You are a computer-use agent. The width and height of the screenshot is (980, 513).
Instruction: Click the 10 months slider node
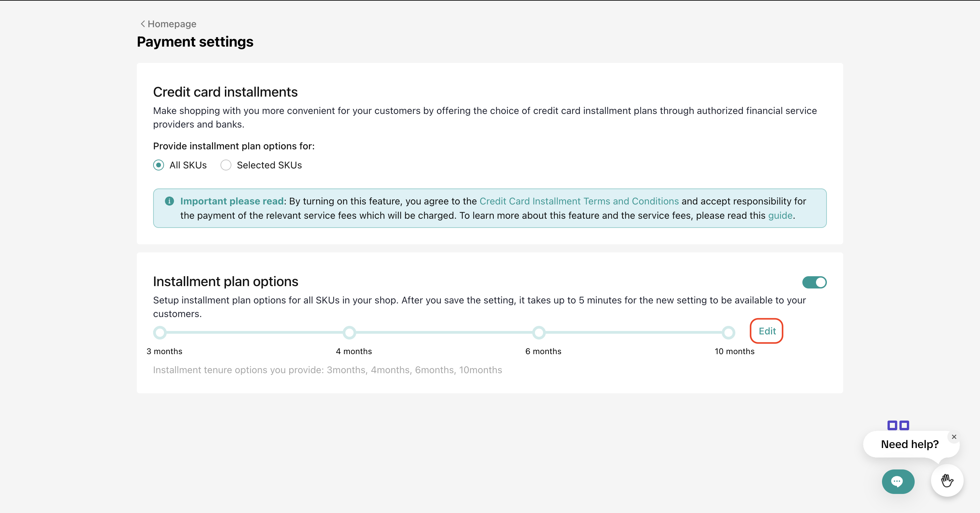coord(728,333)
